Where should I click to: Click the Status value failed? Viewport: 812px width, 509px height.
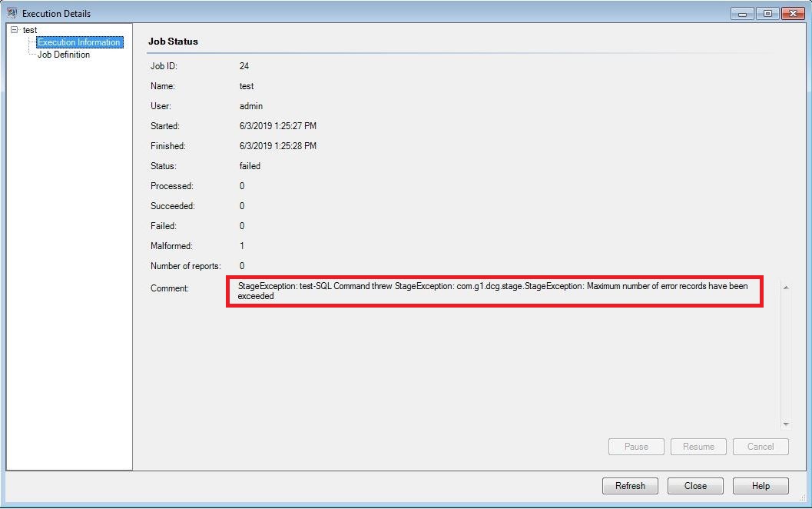coord(250,166)
